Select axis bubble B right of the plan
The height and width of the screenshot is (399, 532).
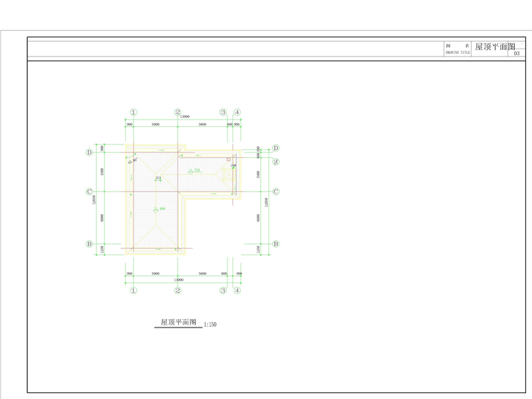tap(275, 244)
